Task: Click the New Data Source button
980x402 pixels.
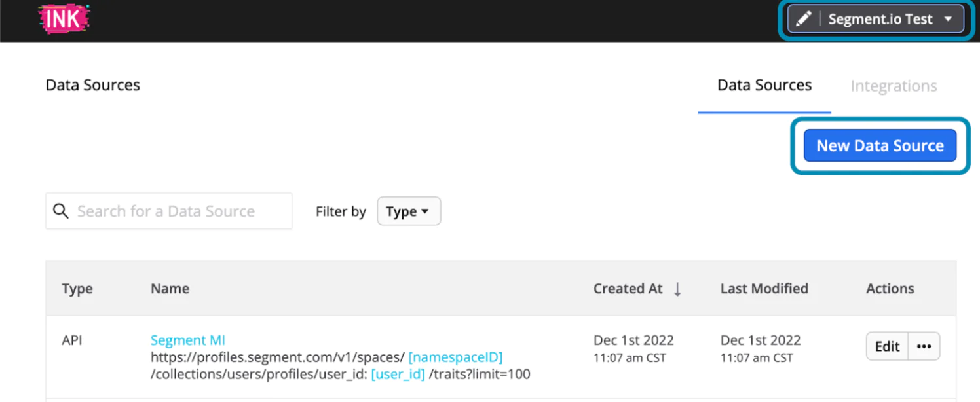Action: 880,146
